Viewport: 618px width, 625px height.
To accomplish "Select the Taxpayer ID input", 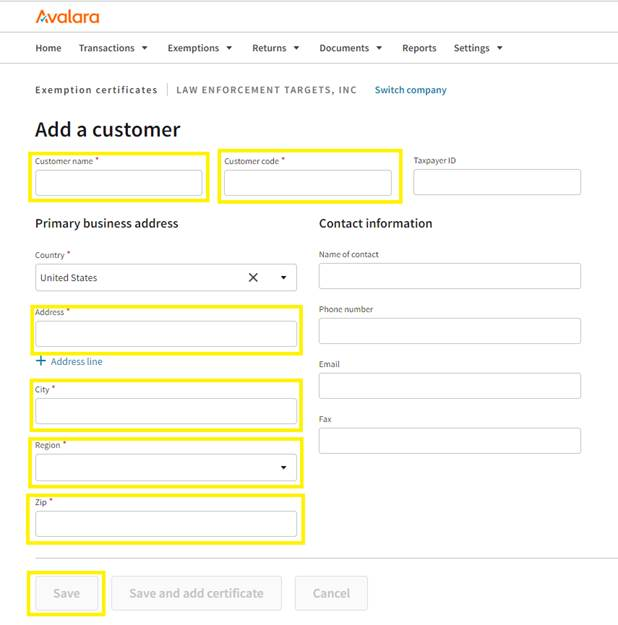I will point(496,182).
